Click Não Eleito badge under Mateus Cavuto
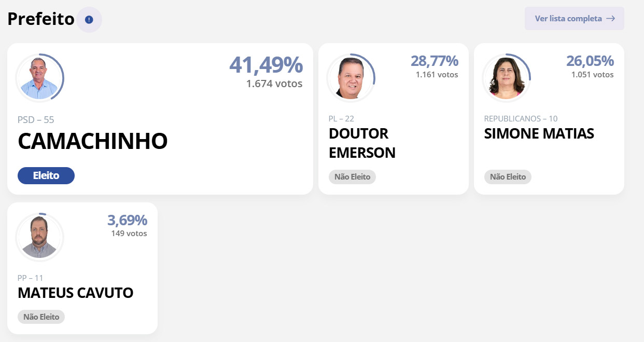This screenshot has width=644, height=342. [41, 317]
